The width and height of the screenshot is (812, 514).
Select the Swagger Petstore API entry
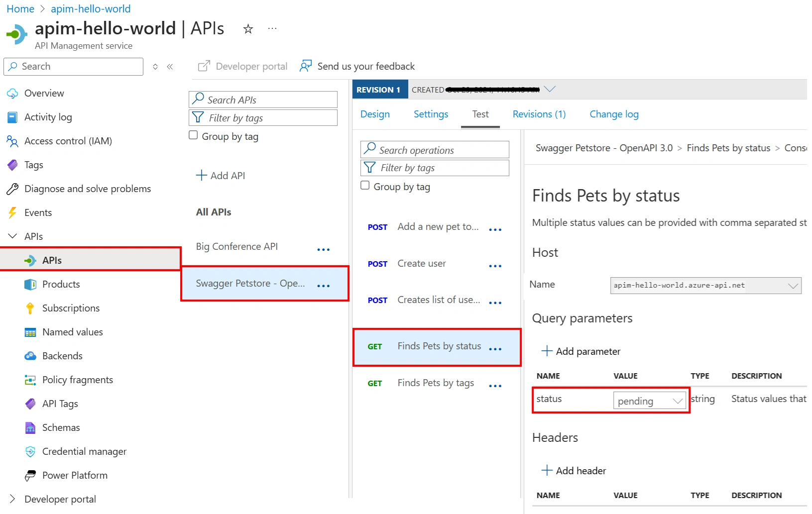264,284
